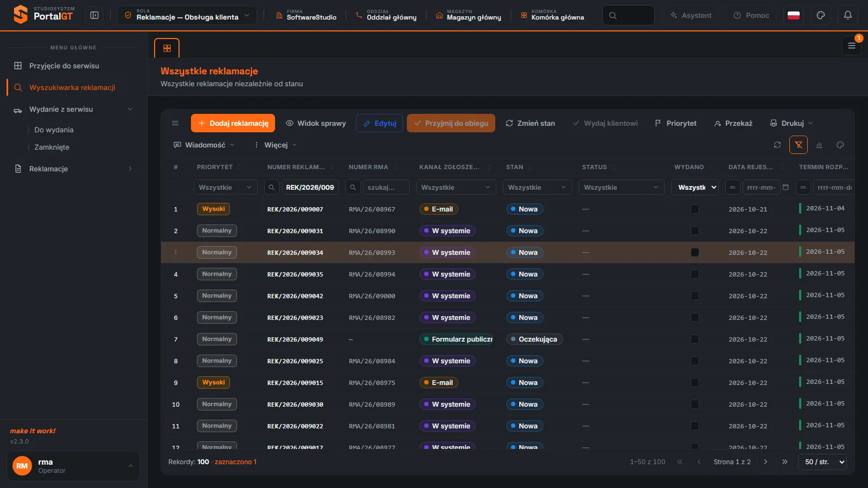Open the Wydano filter dropdown
The image size is (868, 488).
(x=695, y=187)
